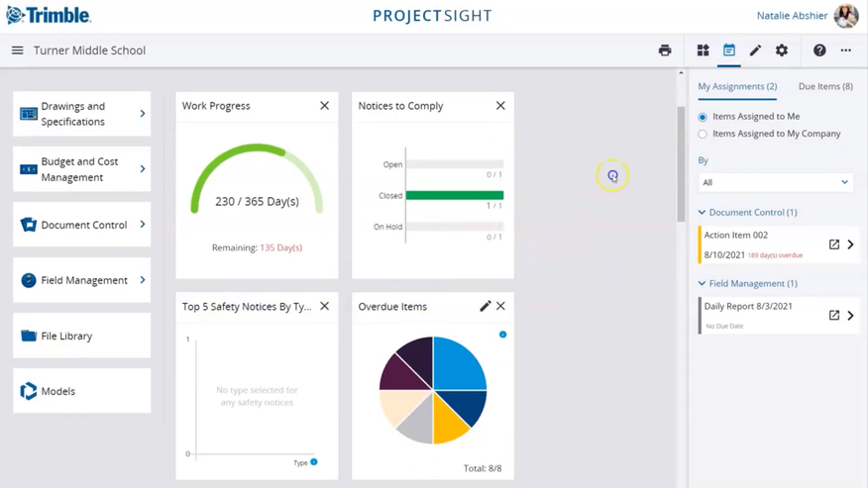Viewport: 868px width, 488px height.
Task: Click the pencil edit icon in toolbar
Action: (x=755, y=50)
